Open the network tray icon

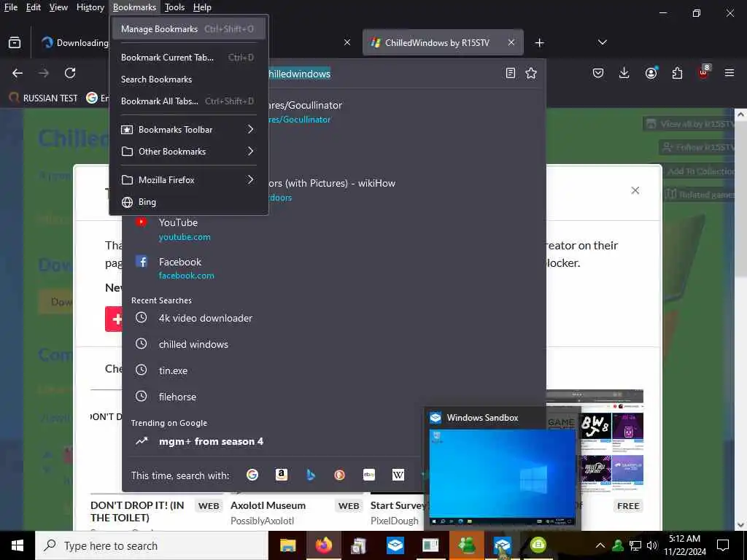tap(635, 545)
